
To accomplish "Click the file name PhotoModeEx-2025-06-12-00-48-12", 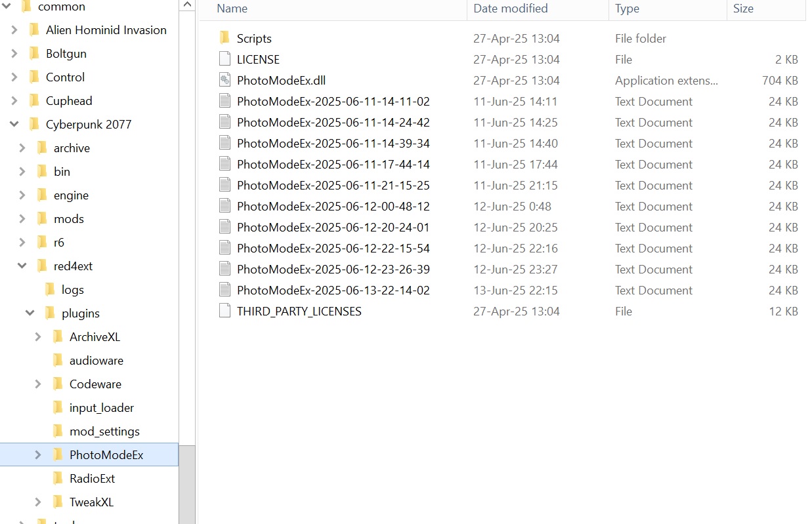I will click(333, 206).
